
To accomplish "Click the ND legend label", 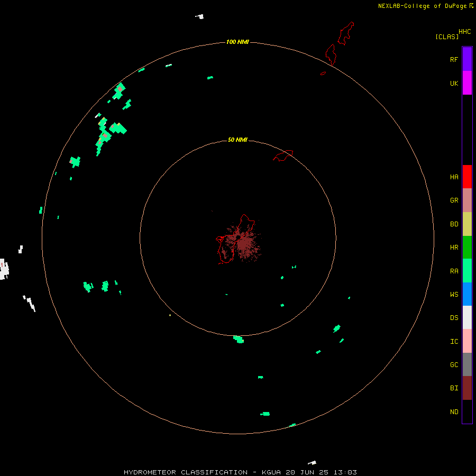I will pos(454,411).
